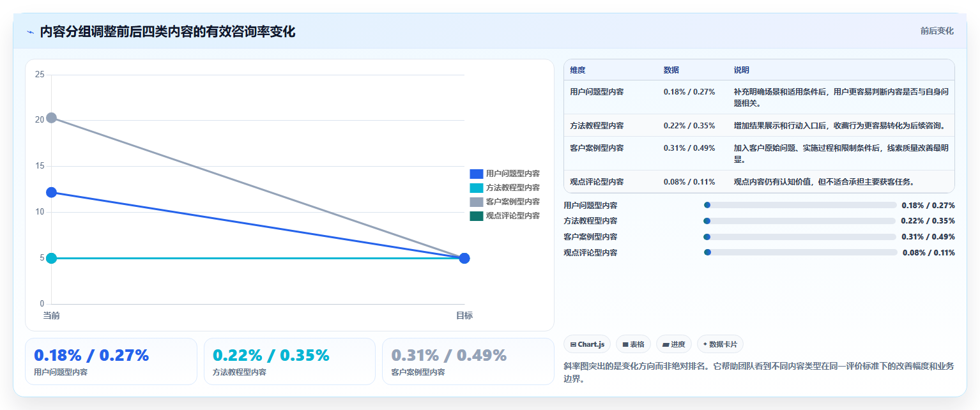The height and width of the screenshot is (410, 980).
Task: Click the cyan data point at 5
Action: pos(51,258)
